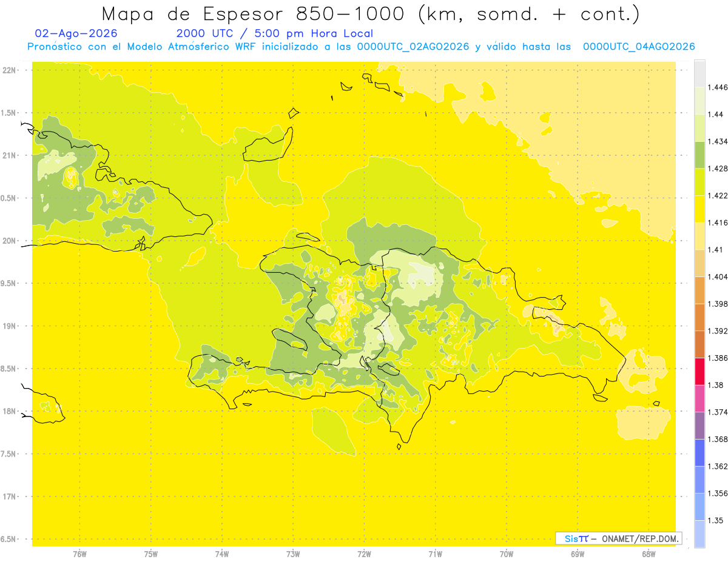Click the 'Sis - ONAMET/REP.DOM.' credit box
The width and height of the screenshot is (728, 562).
pyautogui.click(x=619, y=538)
